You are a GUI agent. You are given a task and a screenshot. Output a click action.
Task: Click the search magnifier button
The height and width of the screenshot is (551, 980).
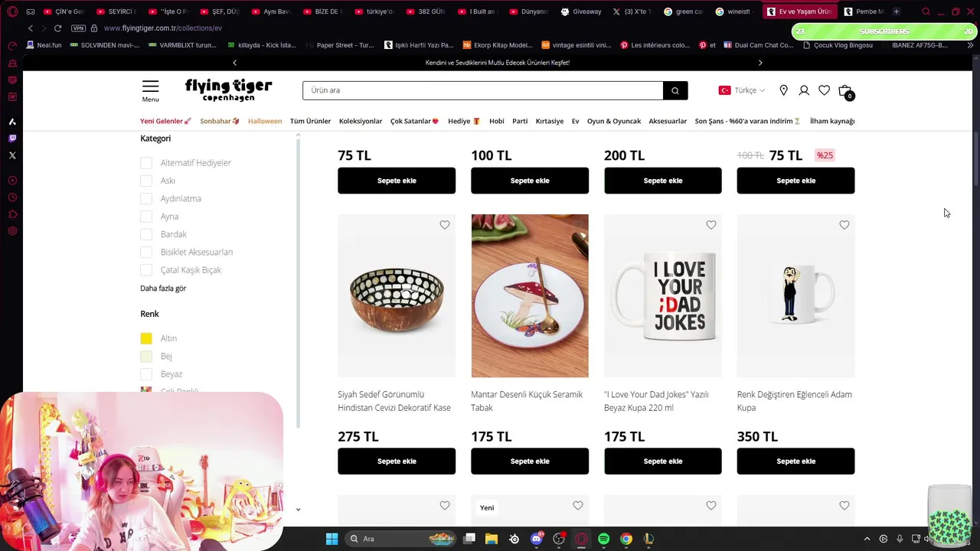click(x=675, y=90)
